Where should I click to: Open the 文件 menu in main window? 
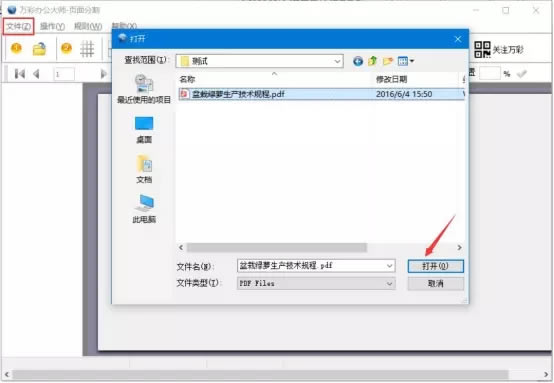point(18,26)
